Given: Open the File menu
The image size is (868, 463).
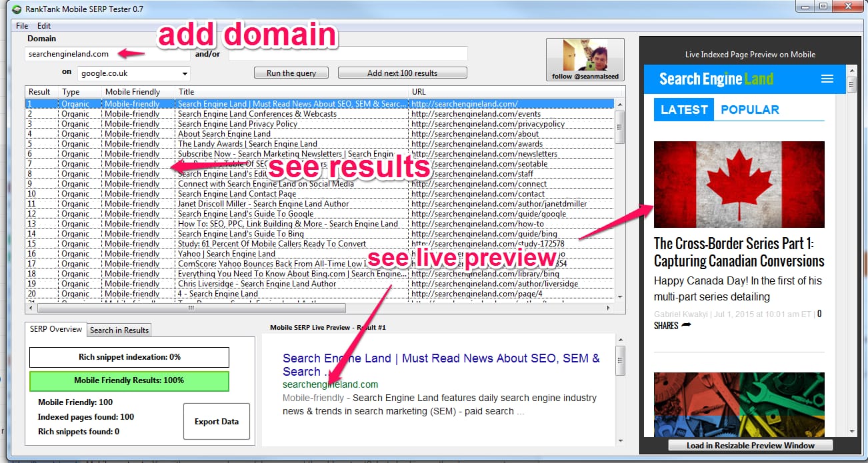Looking at the screenshot, I should [21, 25].
